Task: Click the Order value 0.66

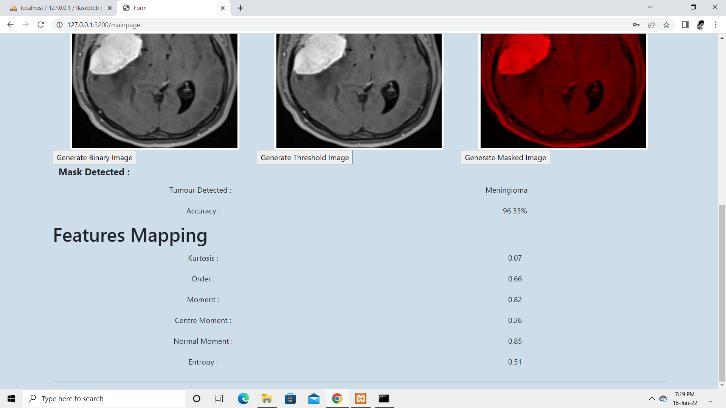Action: coord(515,279)
